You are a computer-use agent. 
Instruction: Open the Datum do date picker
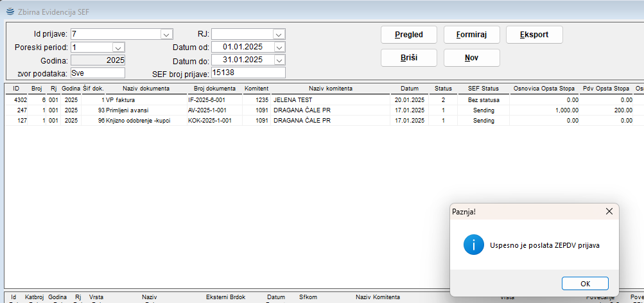click(x=279, y=60)
